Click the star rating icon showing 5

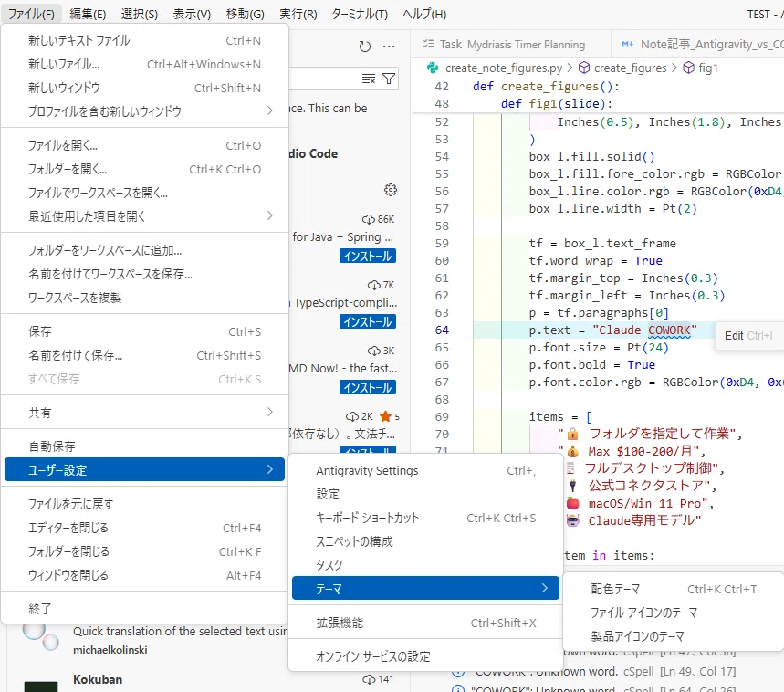pyautogui.click(x=385, y=416)
